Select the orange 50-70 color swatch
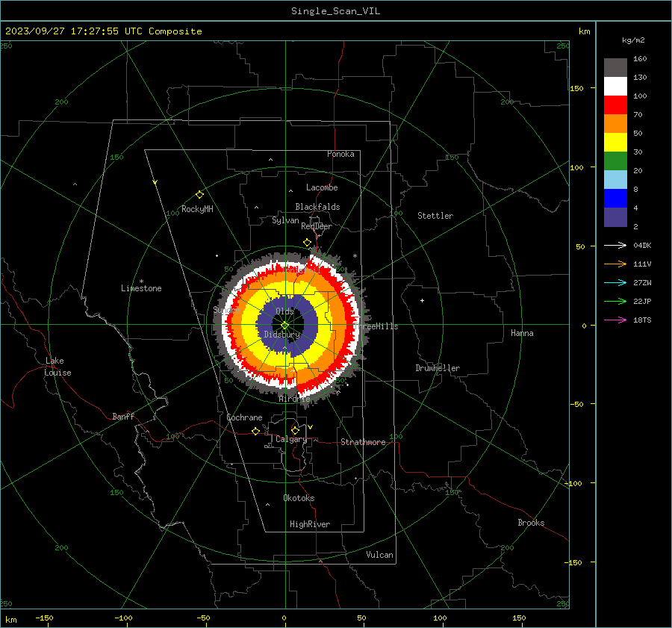 pyautogui.click(x=615, y=124)
